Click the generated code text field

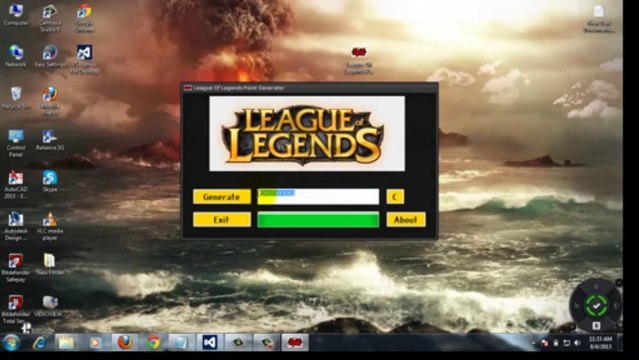click(318, 197)
